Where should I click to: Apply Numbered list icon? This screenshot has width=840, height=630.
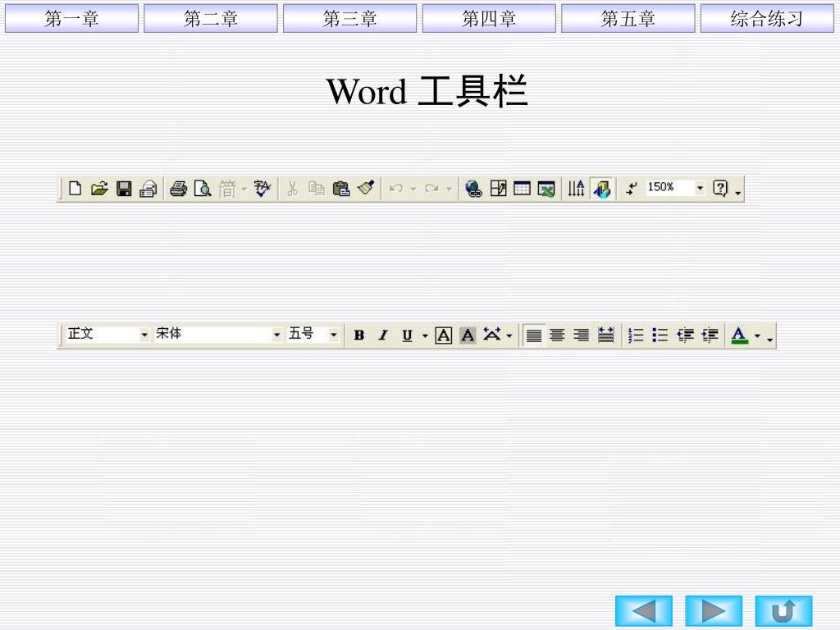[636, 336]
